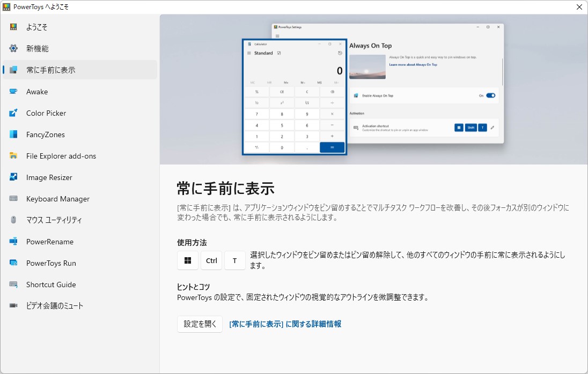Toggle the Enable Always On Top switch in preview
The height and width of the screenshot is (374, 588).
tap(489, 95)
